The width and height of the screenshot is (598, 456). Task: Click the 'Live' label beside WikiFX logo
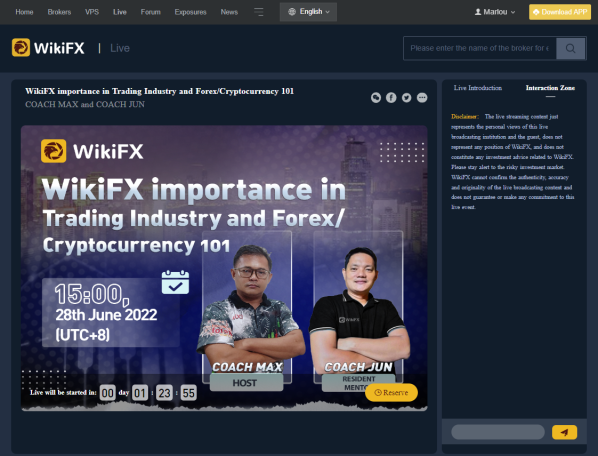(x=120, y=48)
